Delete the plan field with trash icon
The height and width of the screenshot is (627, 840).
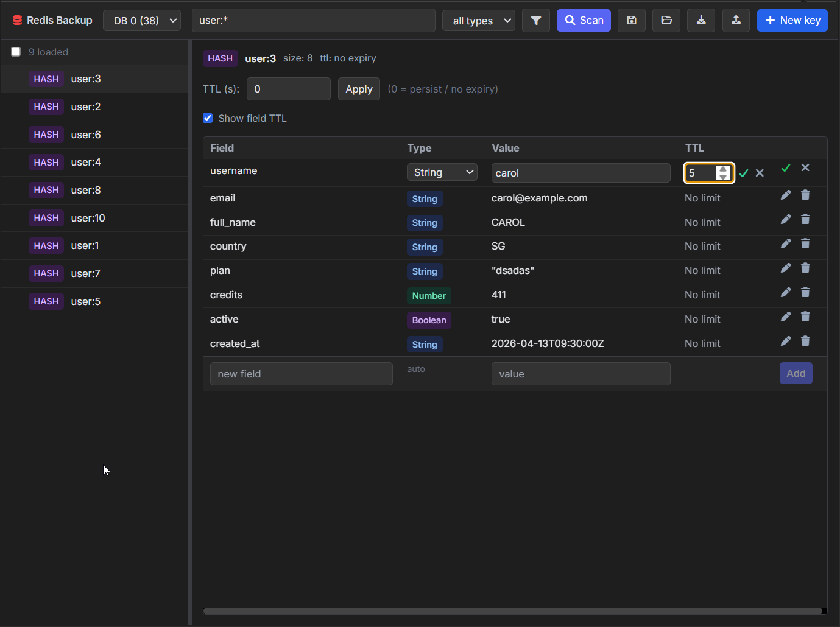[x=805, y=268]
